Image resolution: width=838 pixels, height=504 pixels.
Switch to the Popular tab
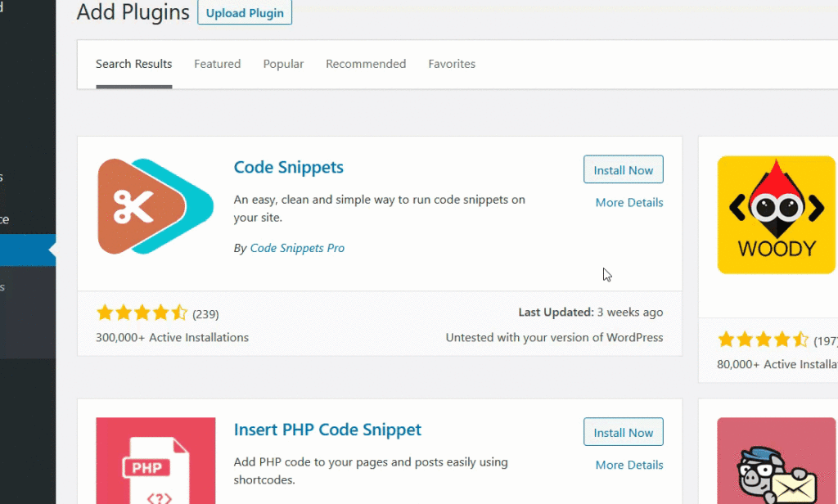point(283,64)
